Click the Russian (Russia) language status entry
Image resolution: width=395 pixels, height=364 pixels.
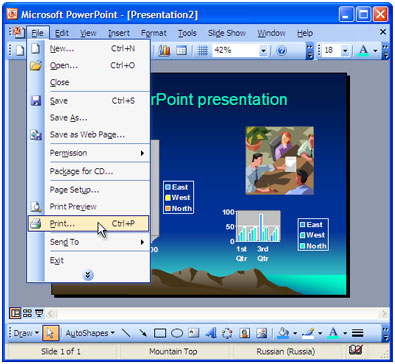coord(286,351)
